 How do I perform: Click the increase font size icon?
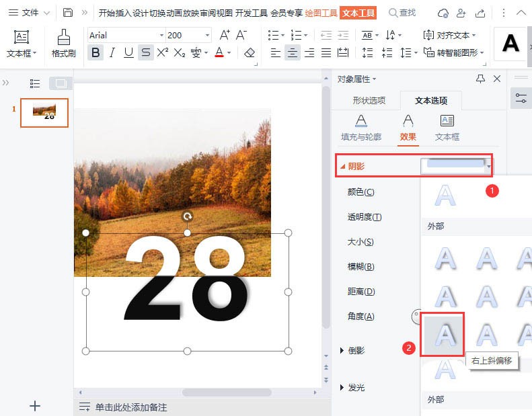[225, 35]
